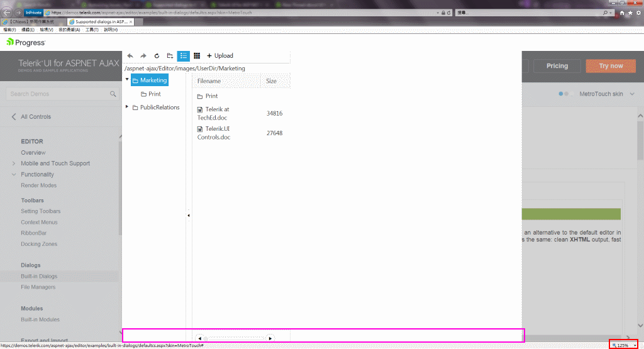Click the Pricing button
The image size is (644, 349).
pos(557,65)
